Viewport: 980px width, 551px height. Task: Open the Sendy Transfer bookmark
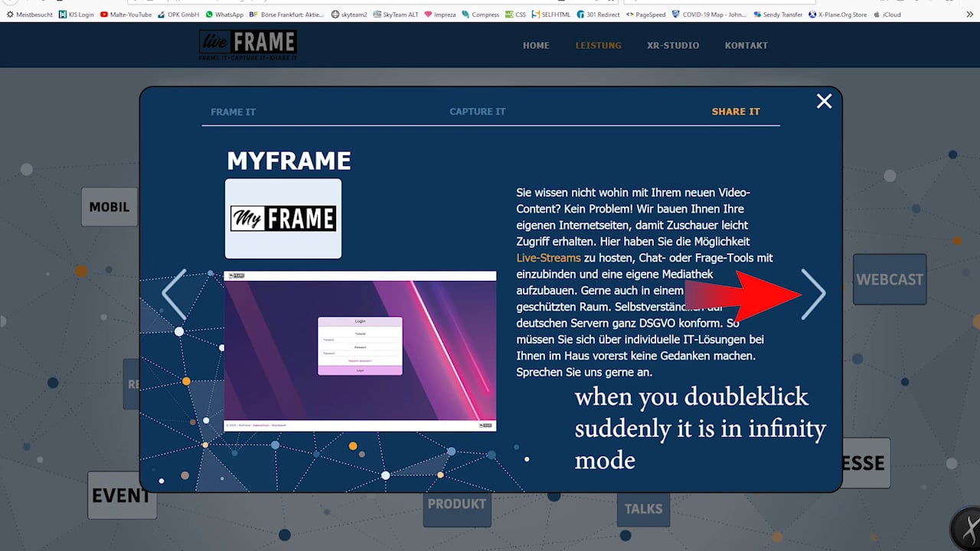[x=778, y=15]
